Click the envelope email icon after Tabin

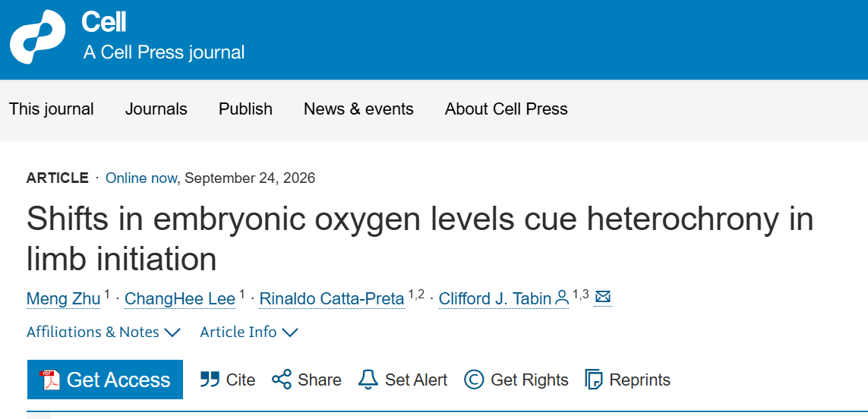pyautogui.click(x=603, y=298)
